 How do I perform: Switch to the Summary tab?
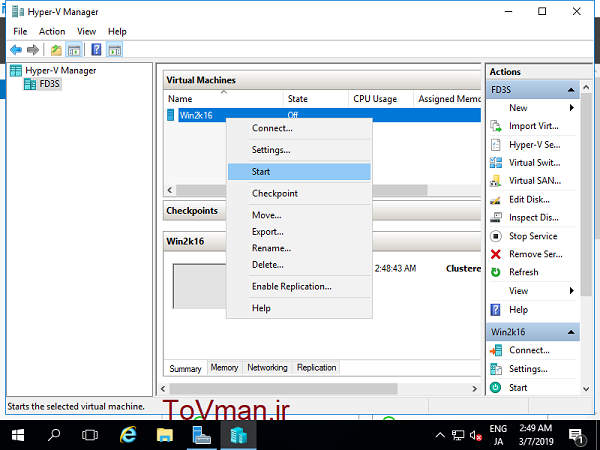[185, 368]
